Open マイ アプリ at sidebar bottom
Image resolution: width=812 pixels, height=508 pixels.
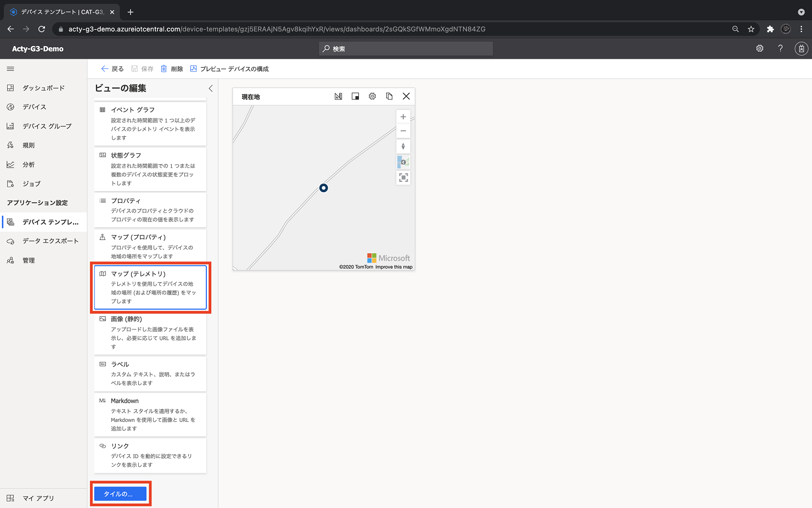click(x=43, y=498)
